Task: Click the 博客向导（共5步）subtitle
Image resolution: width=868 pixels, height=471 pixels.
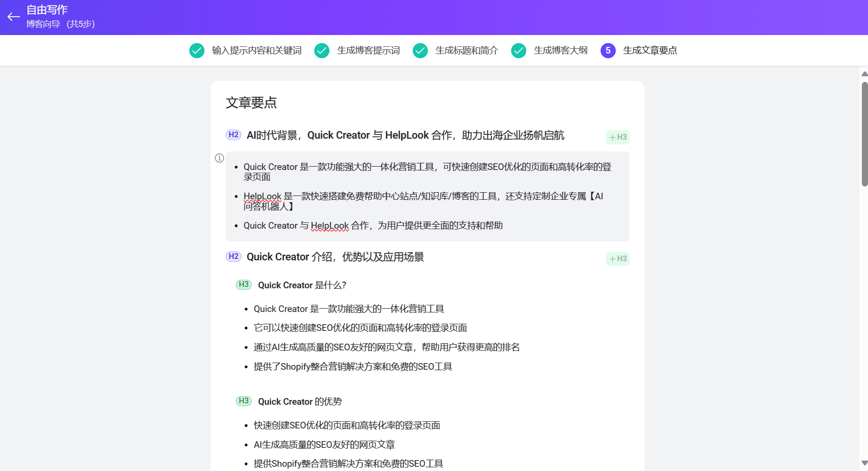Action: (61, 24)
